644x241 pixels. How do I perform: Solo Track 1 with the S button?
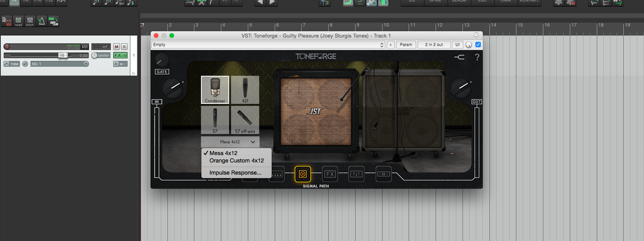pos(124,46)
